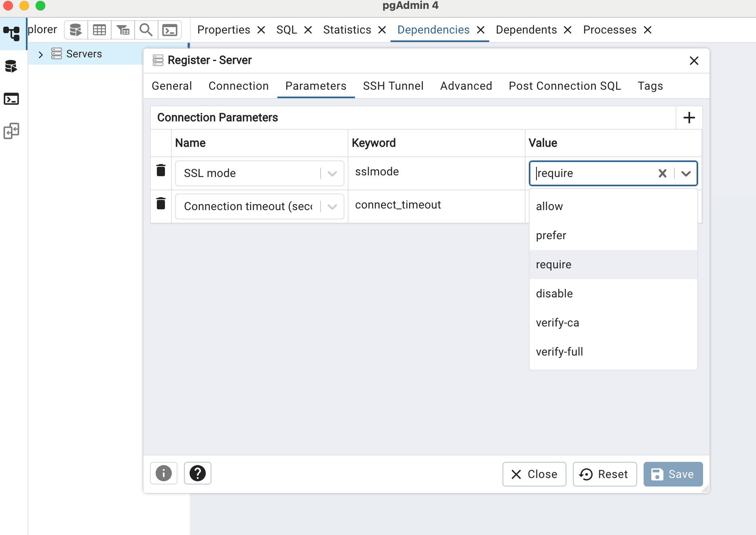Click the info icon button in dialog footer
Image resolution: width=756 pixels, height=535 pixels.
pos(164,473)
